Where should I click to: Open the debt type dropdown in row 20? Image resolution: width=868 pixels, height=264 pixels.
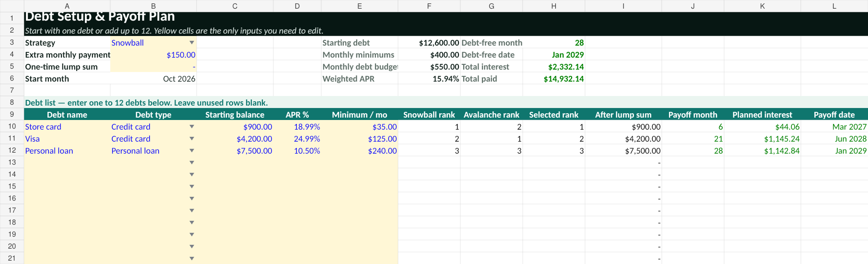point(192,247)
